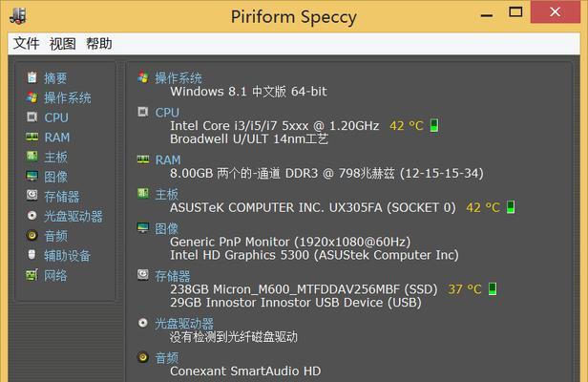
Task: Click the Generic PnP Monitor line
Action: click(290, 242)
